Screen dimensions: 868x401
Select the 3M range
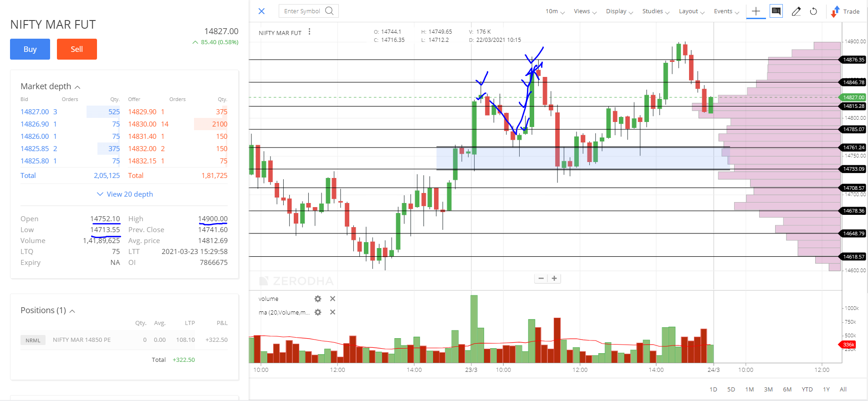pos(768,389)
